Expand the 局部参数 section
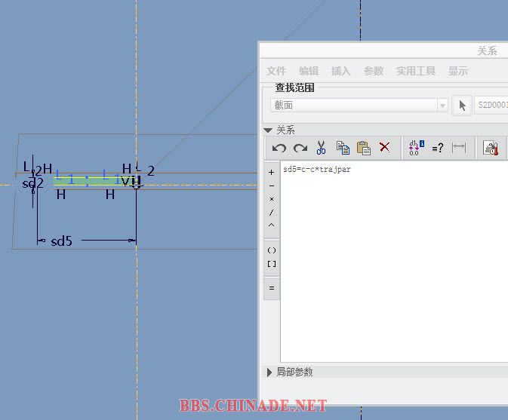Screen dimensions: 508x420 pos(269,372)
